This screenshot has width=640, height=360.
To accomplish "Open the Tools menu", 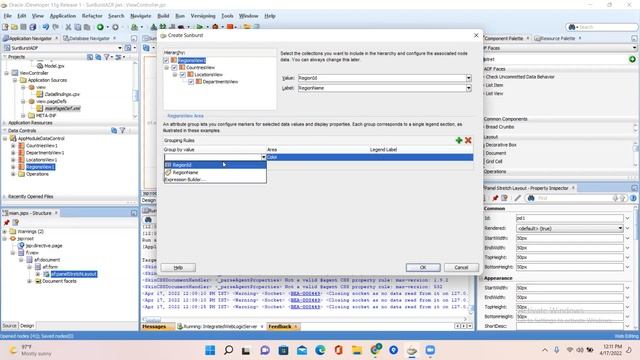I will pos(227,16).
